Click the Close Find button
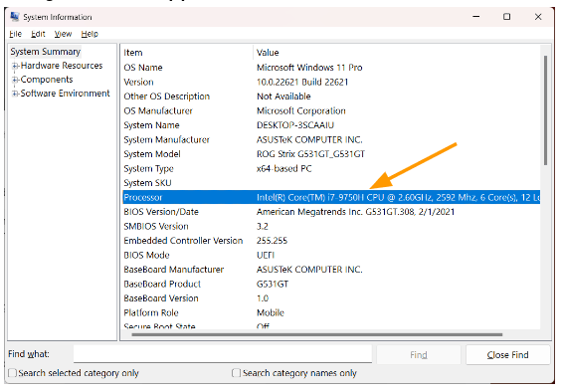Image resolution: width=562 pixels, height=392 pixels. [x=507, y=355]
